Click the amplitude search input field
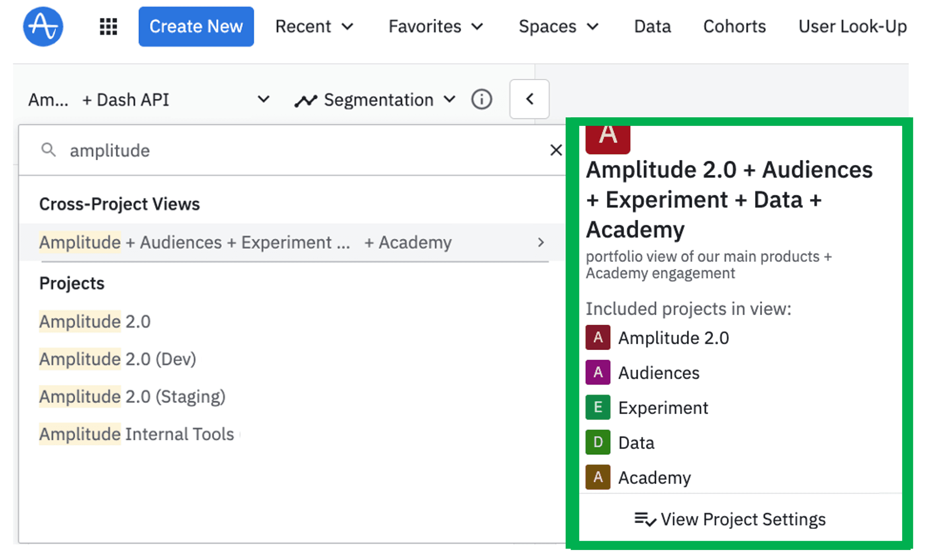 282,150
